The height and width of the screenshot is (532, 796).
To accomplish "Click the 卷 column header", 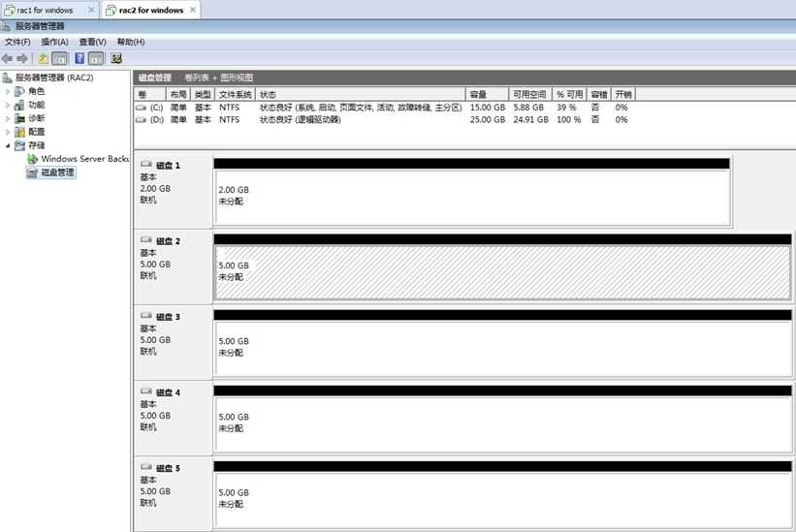I will [150, 94].
